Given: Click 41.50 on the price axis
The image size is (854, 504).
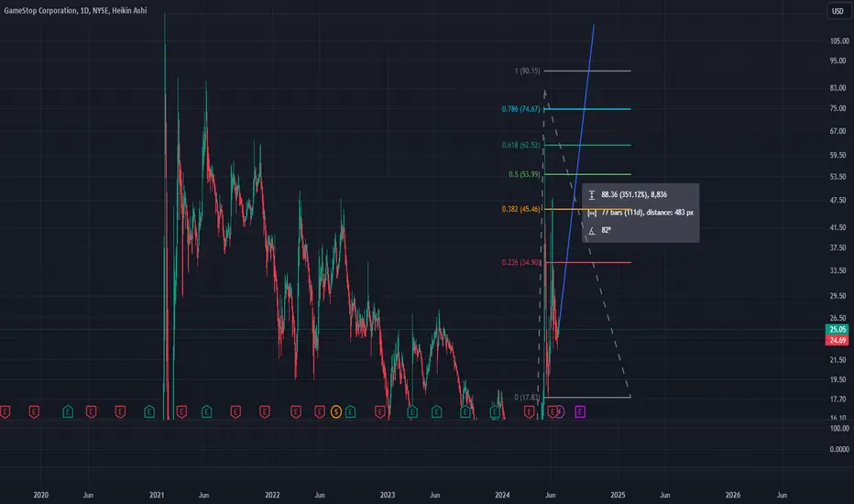Looking at the screenshot, I should [x=838, y=228].
